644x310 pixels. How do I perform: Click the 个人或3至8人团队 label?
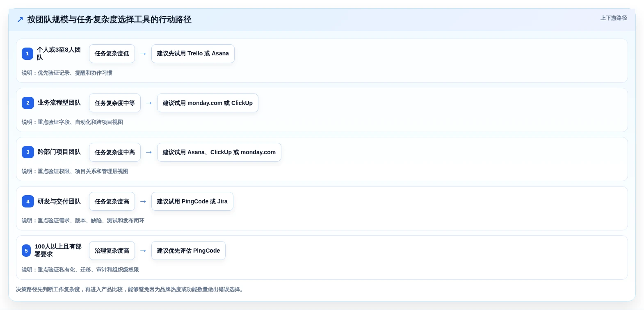[59, 54]
